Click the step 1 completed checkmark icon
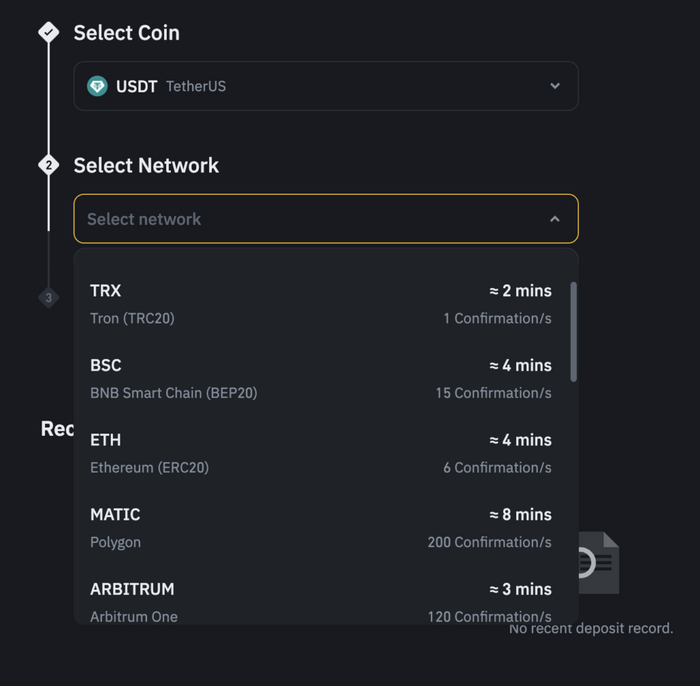The height and width of the screenshot is (686, 700). point(48,33)
